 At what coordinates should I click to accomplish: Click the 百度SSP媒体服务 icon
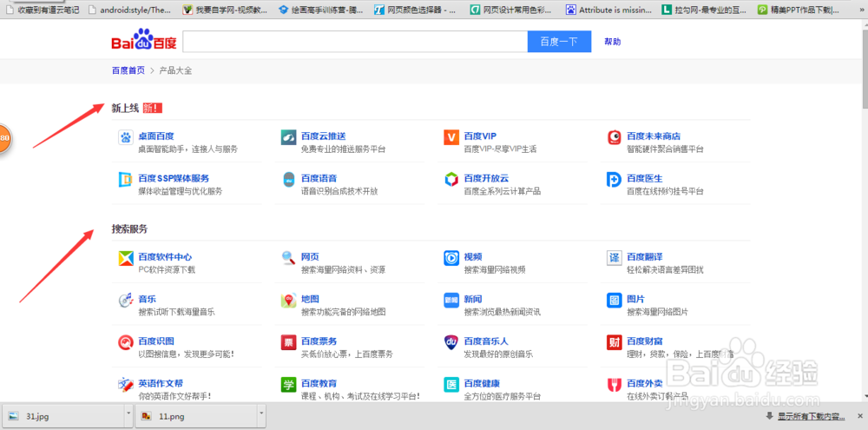pos(126,180)
